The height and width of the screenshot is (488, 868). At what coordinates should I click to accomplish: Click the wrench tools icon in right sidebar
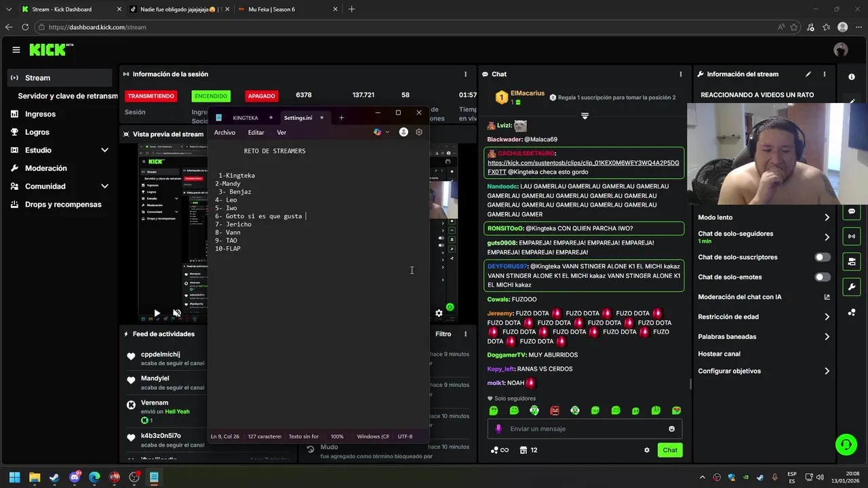852,287
